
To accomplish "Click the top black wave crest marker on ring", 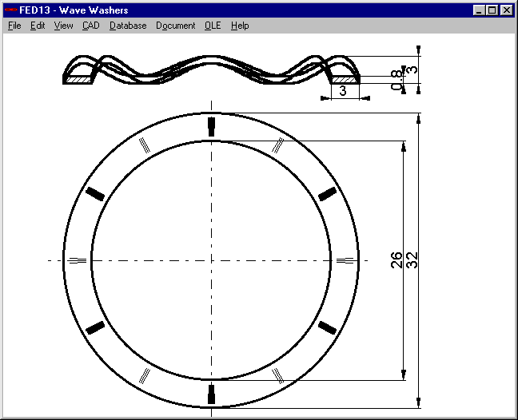I will click(x=211, y=125).
